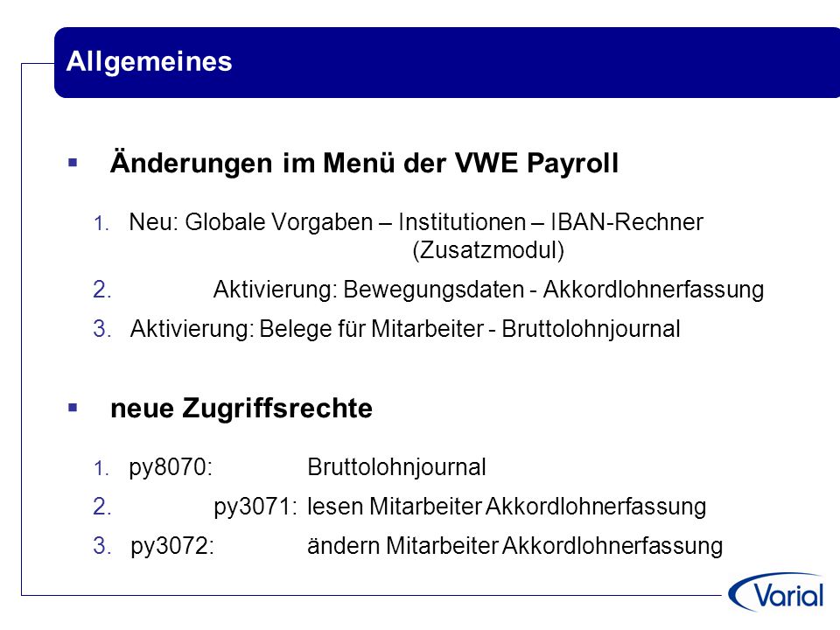Click number 3. beside the py3072 item
Screen dimensions: 840x630
tap(101, 546)
